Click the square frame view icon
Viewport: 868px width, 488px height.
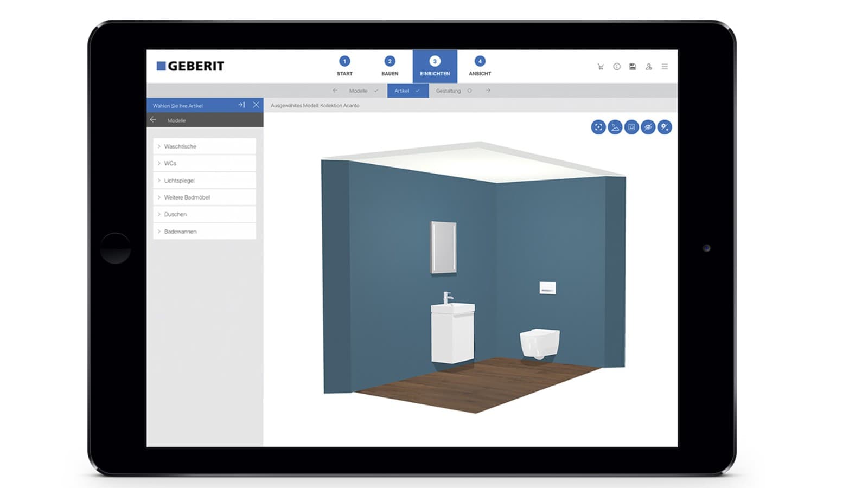click(631, 127)
